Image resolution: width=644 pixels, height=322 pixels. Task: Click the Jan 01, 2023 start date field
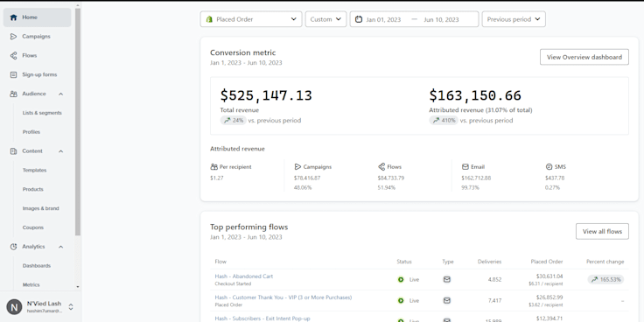pyautogui.click(x=383, y=20)
